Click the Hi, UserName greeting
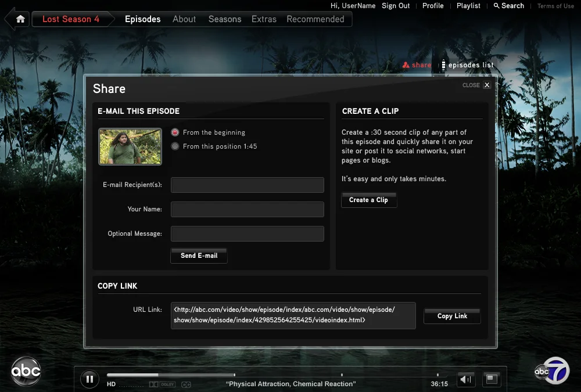The width and height of the screenshot is (581, 392). pos(353,6)
